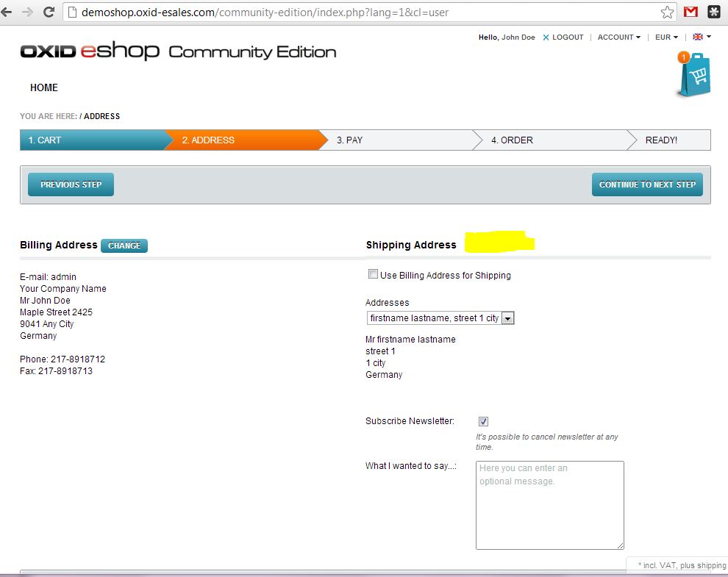Screen dimensions: 728x577
Task: Reload the page with refresh icon
Action: (49, 12)
